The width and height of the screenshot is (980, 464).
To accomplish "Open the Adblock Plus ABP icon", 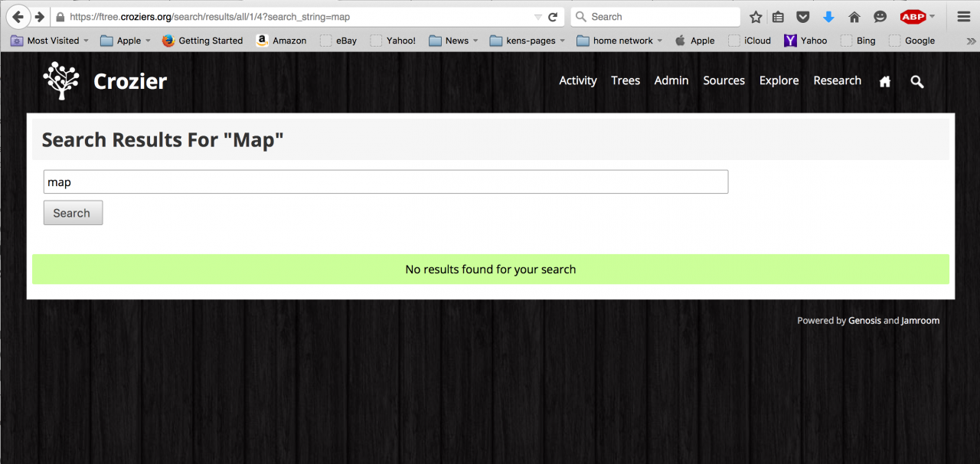I will point(913,17).
